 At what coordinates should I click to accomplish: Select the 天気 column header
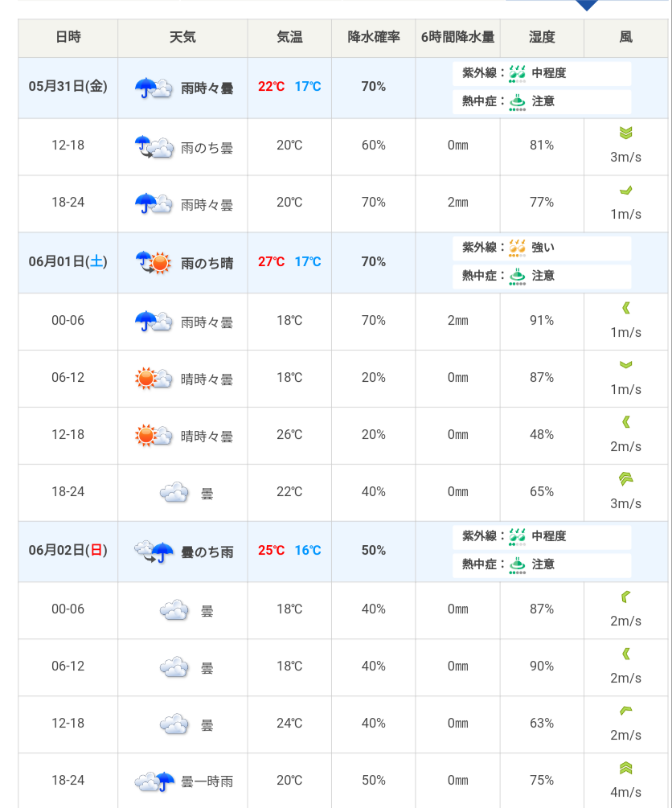182,38
